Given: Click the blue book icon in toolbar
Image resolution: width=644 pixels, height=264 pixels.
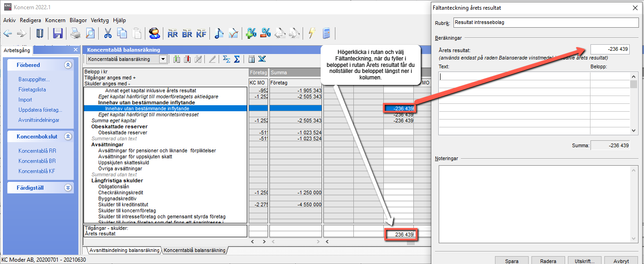Looking at the screenshot, I should (x=40, y=33).
